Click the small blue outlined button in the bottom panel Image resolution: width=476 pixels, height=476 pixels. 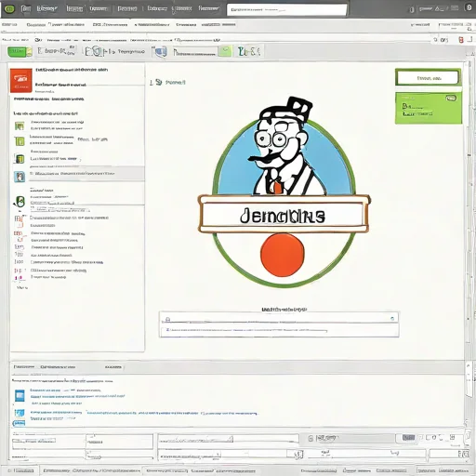tap(19, 423)
